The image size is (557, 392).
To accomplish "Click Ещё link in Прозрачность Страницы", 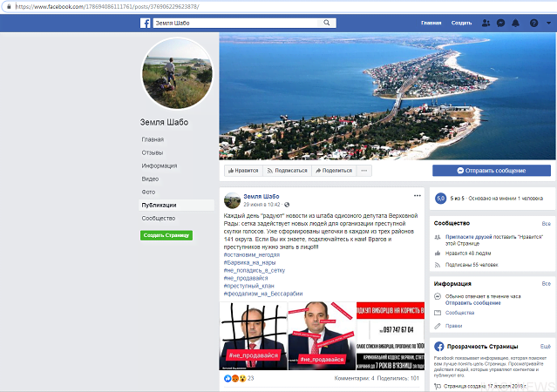I will [546, 347].
